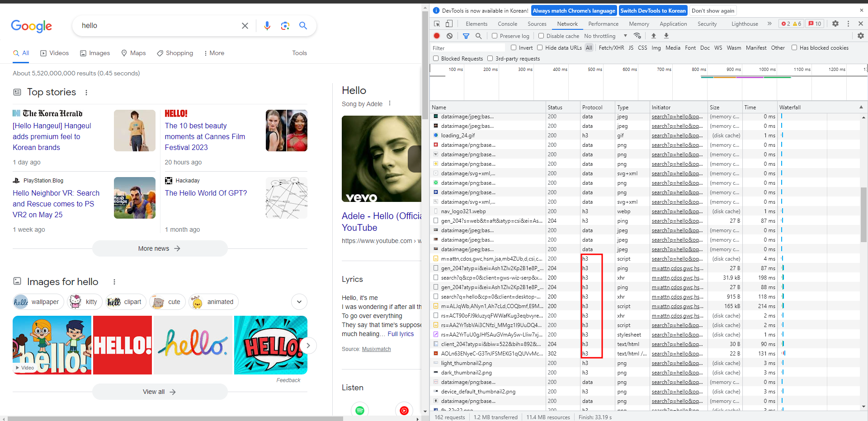Click Always match Chrome's language

point(574,10)
